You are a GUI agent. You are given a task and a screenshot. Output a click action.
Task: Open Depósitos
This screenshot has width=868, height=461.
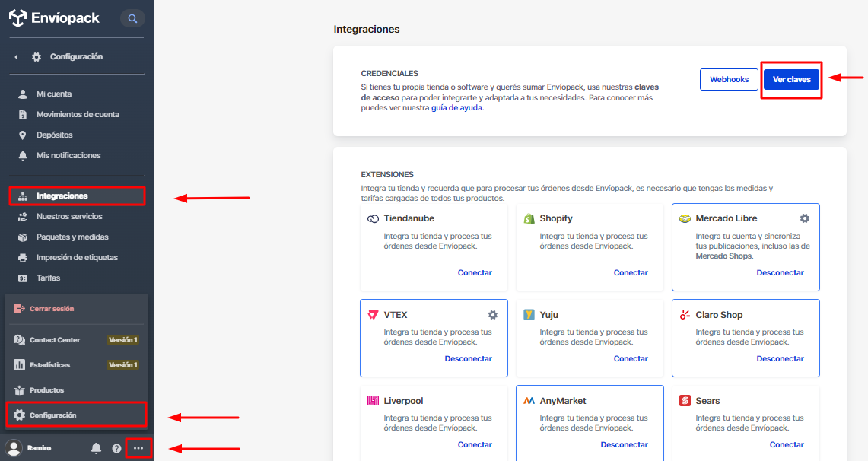coord(54,135)
